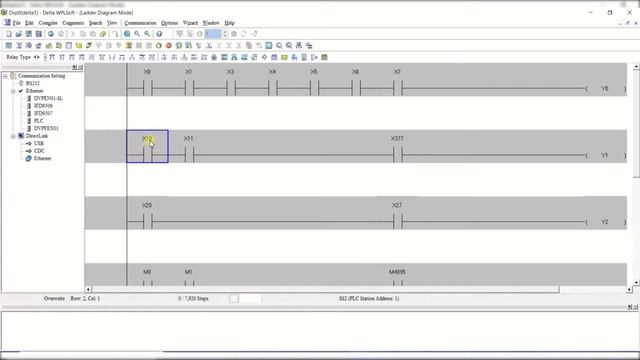Click the horizontal scrollbar left arrow
The width and height of the screenshot is (640, 360).
(88, 289)
